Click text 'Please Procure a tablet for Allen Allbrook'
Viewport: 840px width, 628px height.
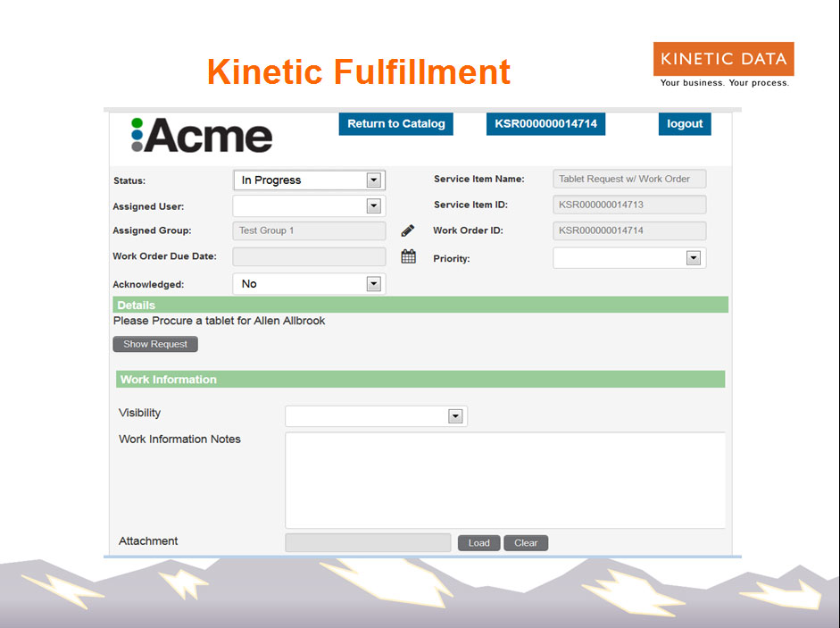point(219,321)
